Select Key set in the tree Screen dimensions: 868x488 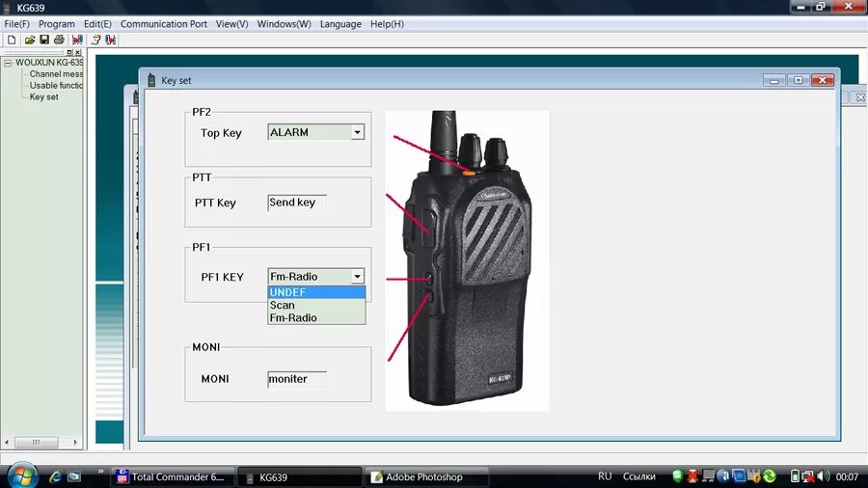(43, 96)
